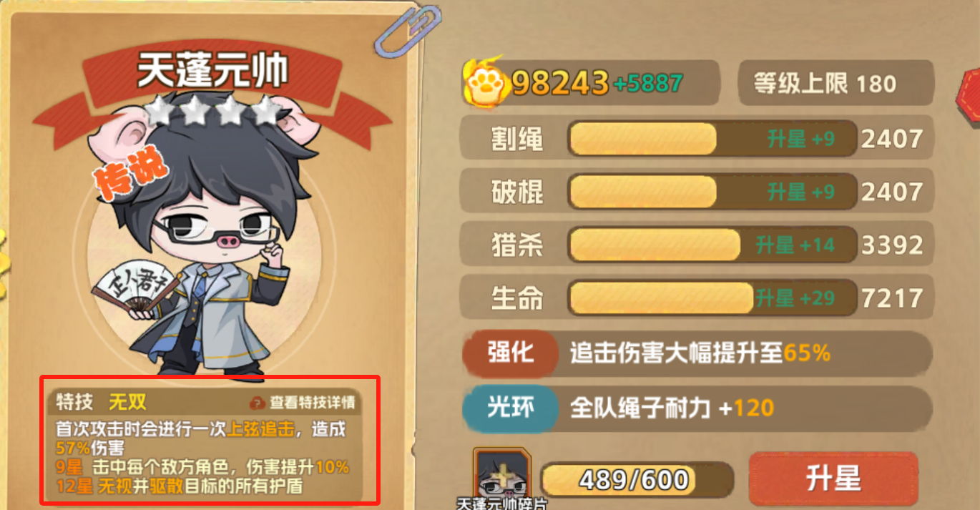Click the orange 升星 upgrade button

click(833, 479)
